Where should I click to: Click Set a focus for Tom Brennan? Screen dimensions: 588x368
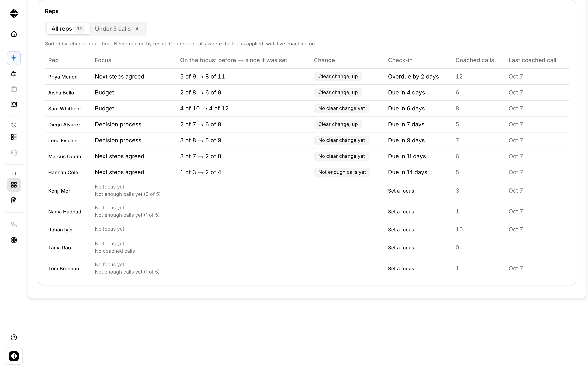[401, 269]
